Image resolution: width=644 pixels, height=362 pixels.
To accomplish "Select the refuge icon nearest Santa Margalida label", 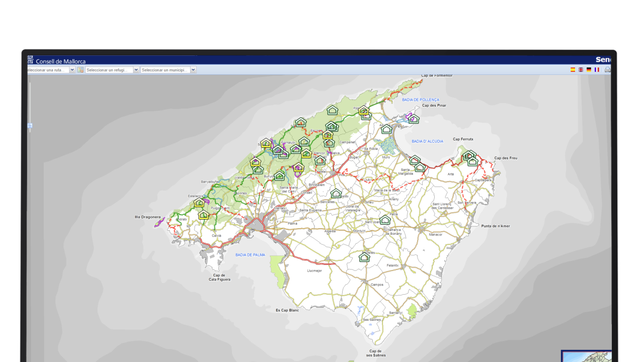I will click(x=420, y=167).
